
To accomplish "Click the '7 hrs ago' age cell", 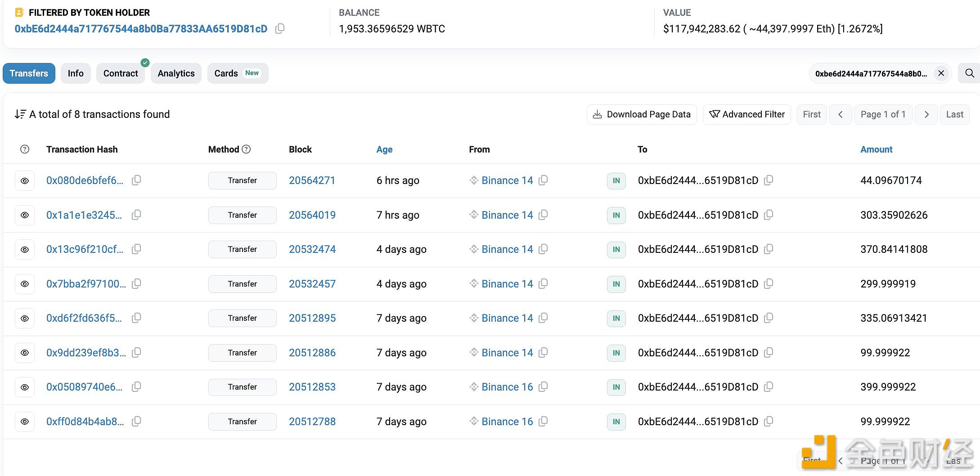I will tap(398, 215).
